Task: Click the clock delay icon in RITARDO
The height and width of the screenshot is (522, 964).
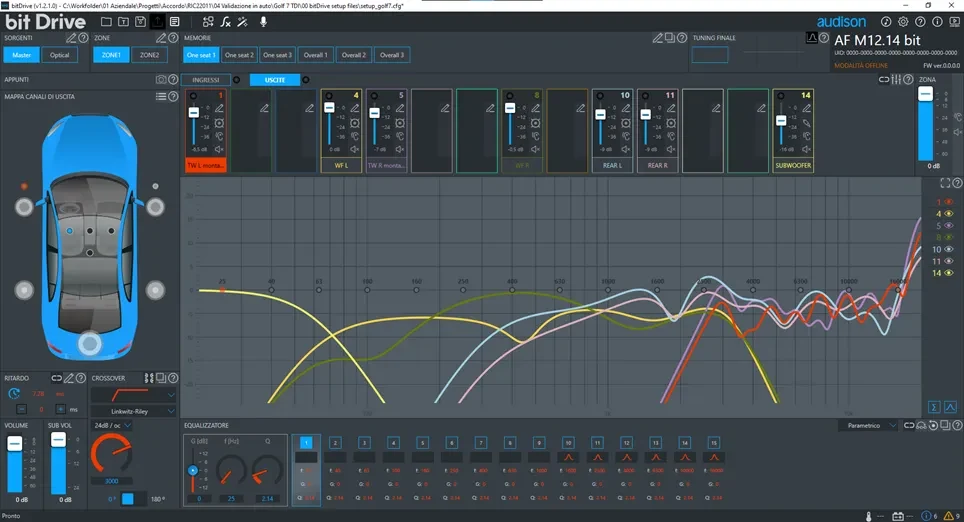Action: (14, 393)
